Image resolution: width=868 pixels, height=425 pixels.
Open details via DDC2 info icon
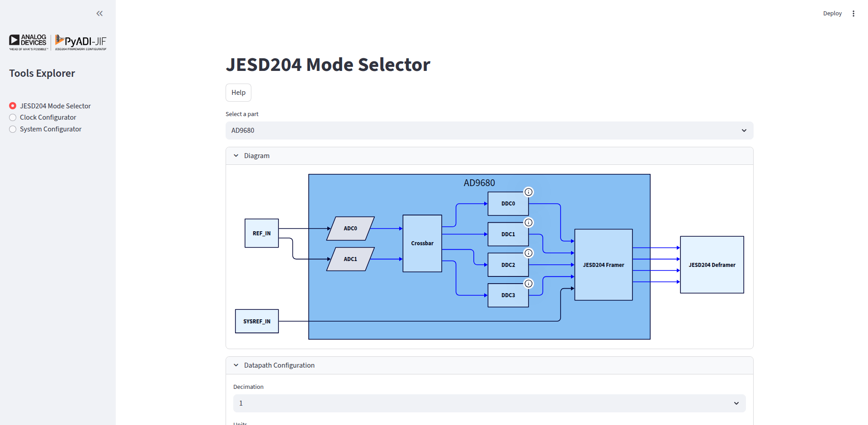pos(528,253)
